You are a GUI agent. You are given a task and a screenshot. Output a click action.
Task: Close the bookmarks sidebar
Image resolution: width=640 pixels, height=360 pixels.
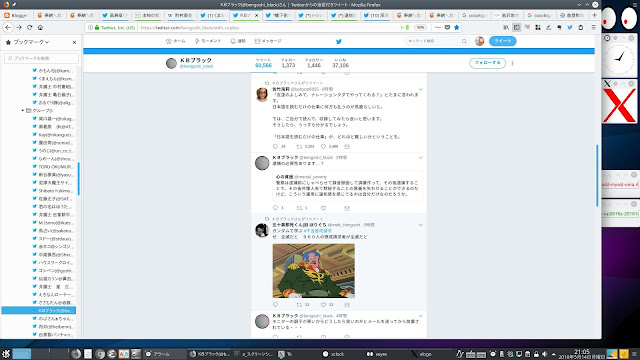click(x=74, y=42)
